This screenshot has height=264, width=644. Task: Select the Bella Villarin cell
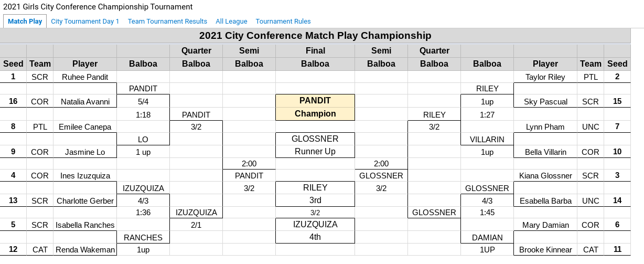[x=545, y=152]
